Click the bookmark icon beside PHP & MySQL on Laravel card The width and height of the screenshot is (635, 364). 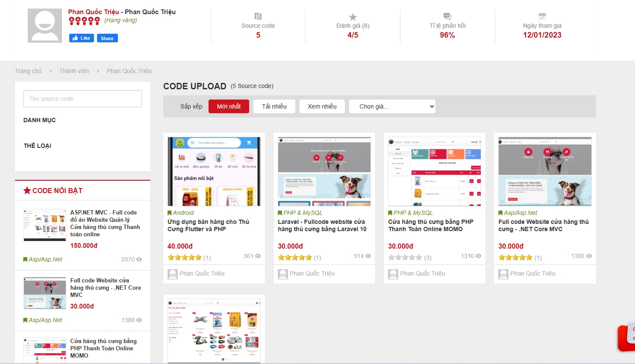(280, 213)
